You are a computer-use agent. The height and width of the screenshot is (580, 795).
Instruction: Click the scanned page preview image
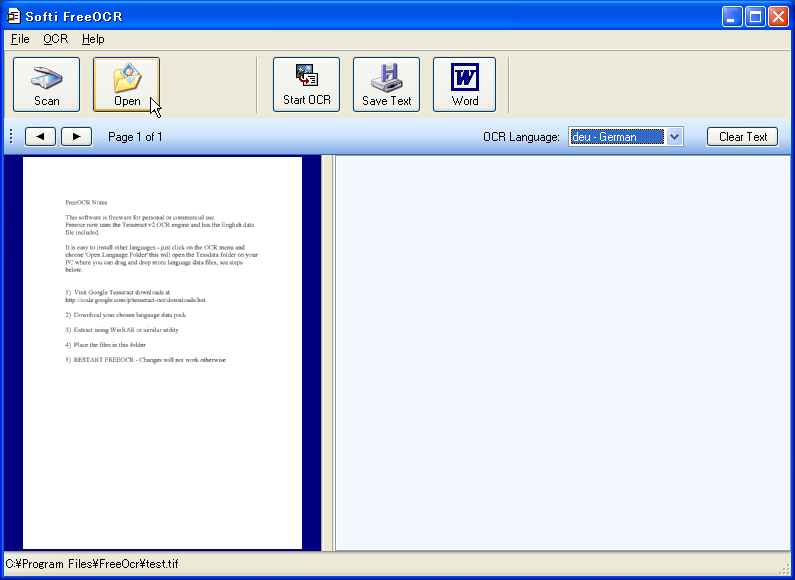click(x=162, y=353)
